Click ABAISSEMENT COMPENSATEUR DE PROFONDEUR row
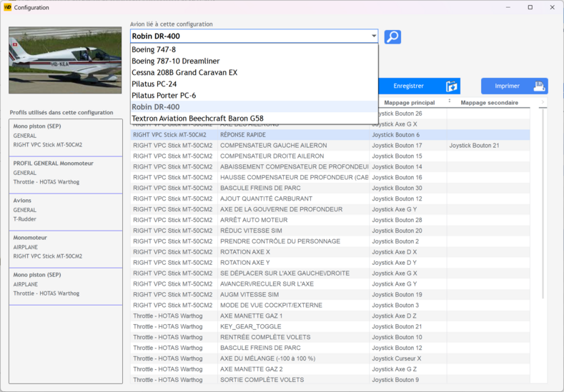The height and width of the screenshot is (392, 564). pos(330,166)
